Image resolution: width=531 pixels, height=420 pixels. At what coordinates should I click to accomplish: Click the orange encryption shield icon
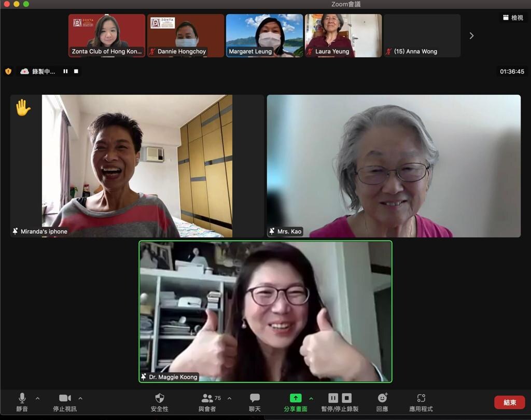8,72
